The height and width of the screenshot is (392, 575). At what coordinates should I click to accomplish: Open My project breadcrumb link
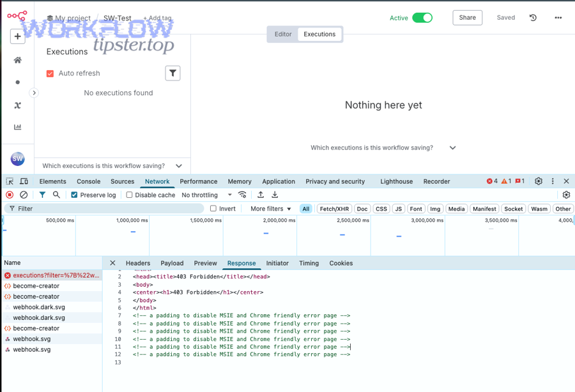coord(69,18)
